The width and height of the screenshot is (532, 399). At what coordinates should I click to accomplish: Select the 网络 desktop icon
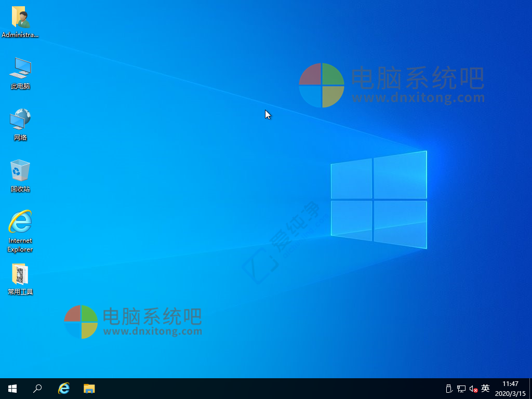coord(20,125)
